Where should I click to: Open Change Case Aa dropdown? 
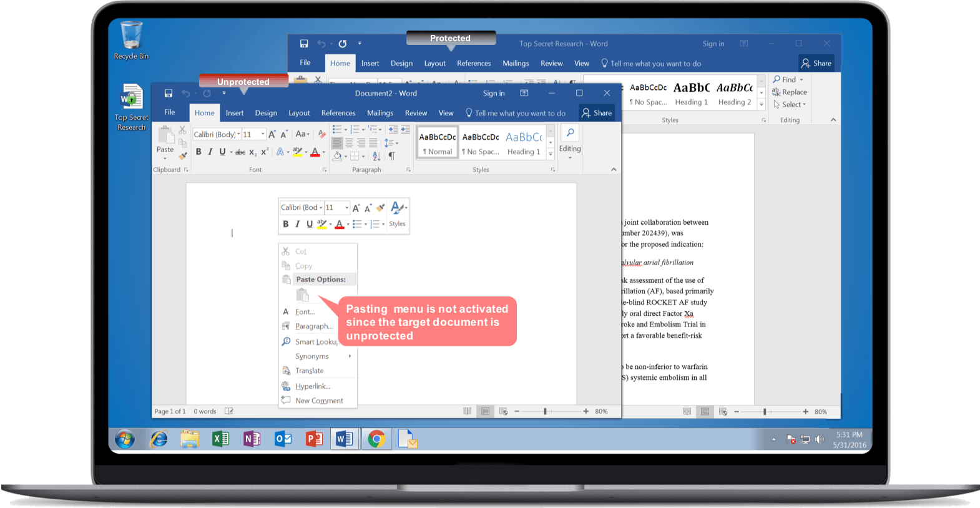click(302, 134)
